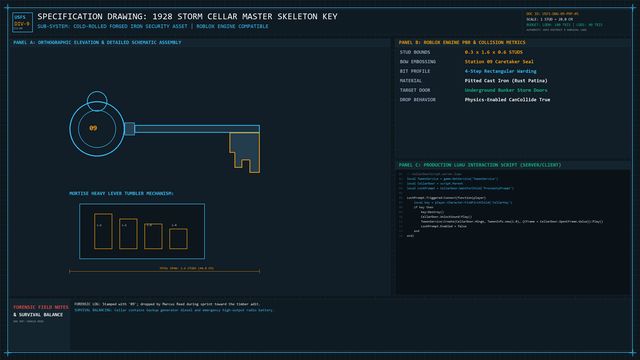Image resolution: width=640 pixels, height=360 pixels.
Task: Click the 'Physics-Enabled CanCollide True' value
Action: [x=507, y=100]
